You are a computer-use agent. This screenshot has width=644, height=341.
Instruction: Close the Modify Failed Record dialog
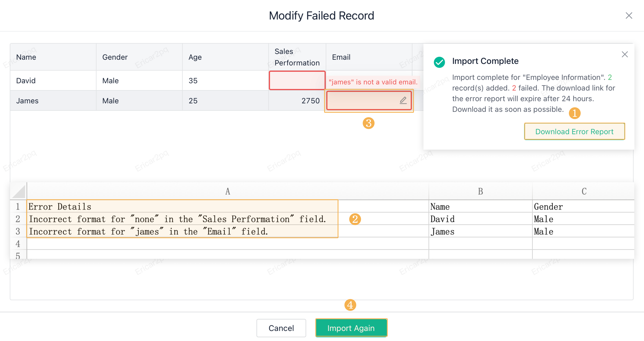[629, 15]
